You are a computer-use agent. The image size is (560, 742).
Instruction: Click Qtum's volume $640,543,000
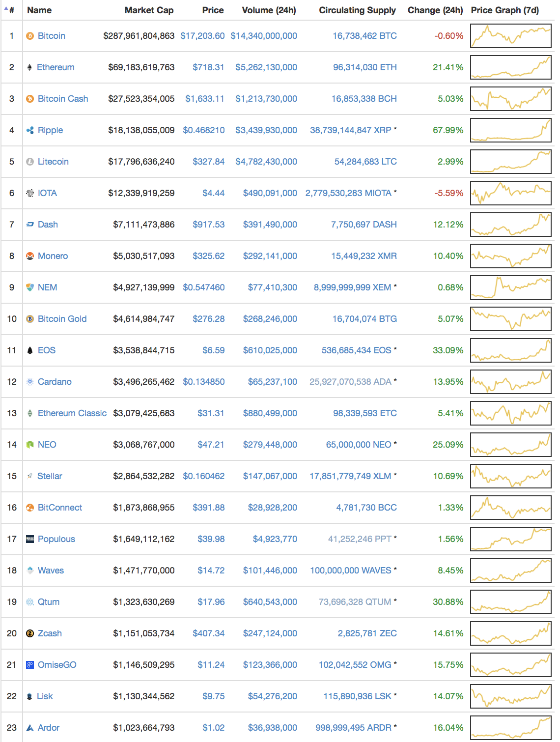(x=270, y=602)
